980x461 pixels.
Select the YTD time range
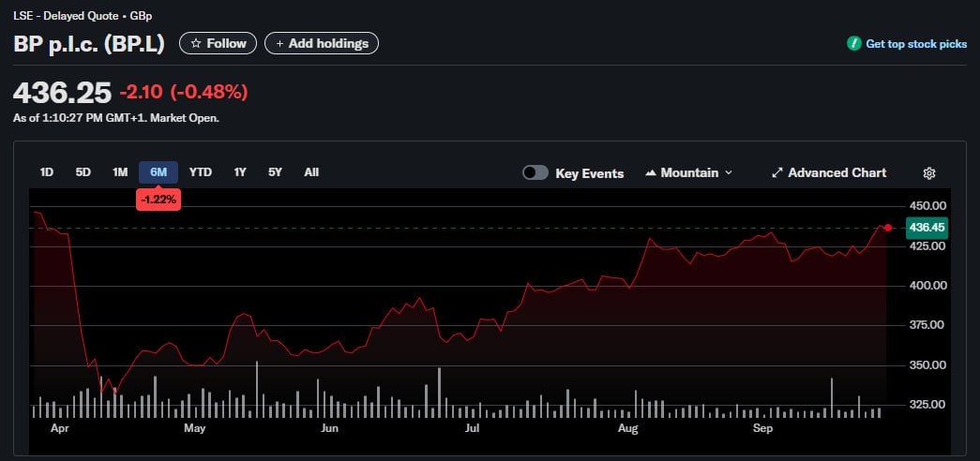click(x=201, y=172)
